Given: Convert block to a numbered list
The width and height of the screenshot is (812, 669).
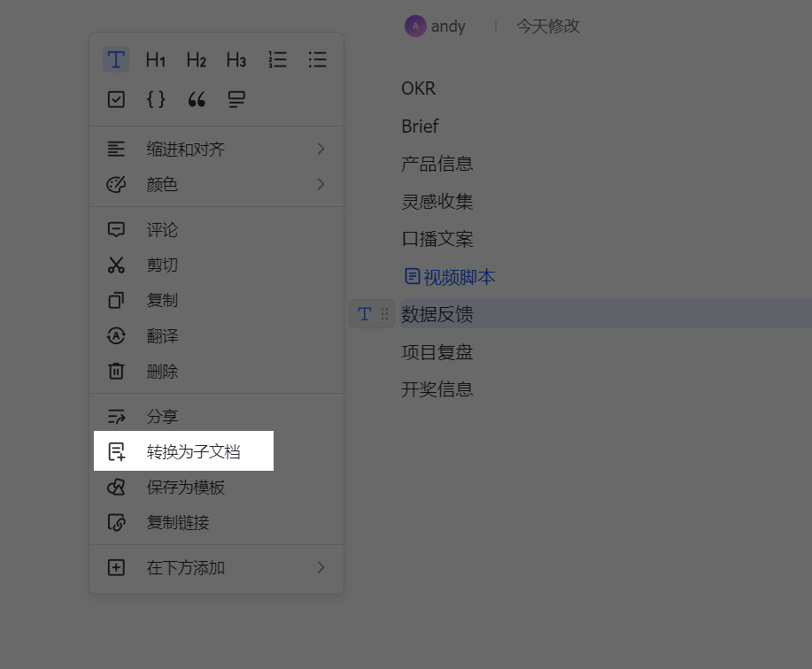Looking at the screenshot, I should (277, 59).
